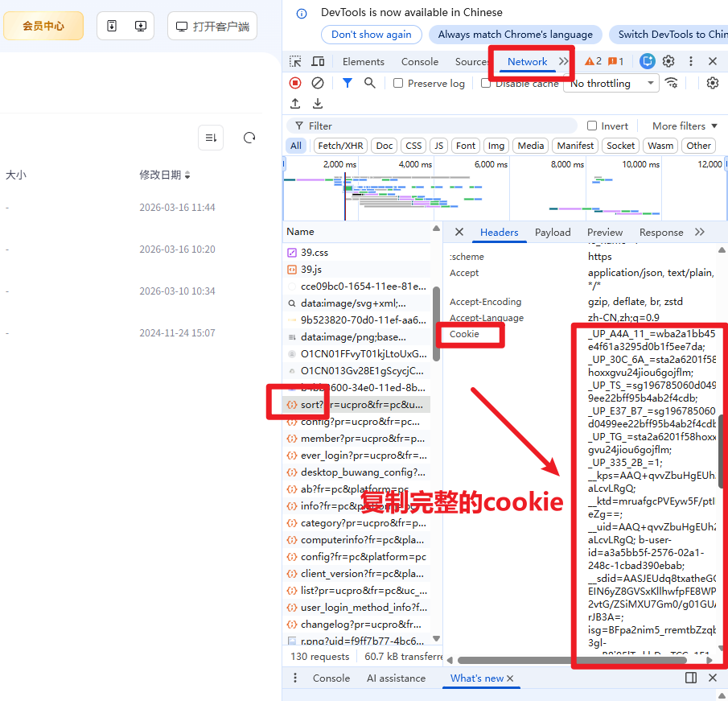Open the Payload tab
Screen dimensions: 728x701
click(553, 233)
